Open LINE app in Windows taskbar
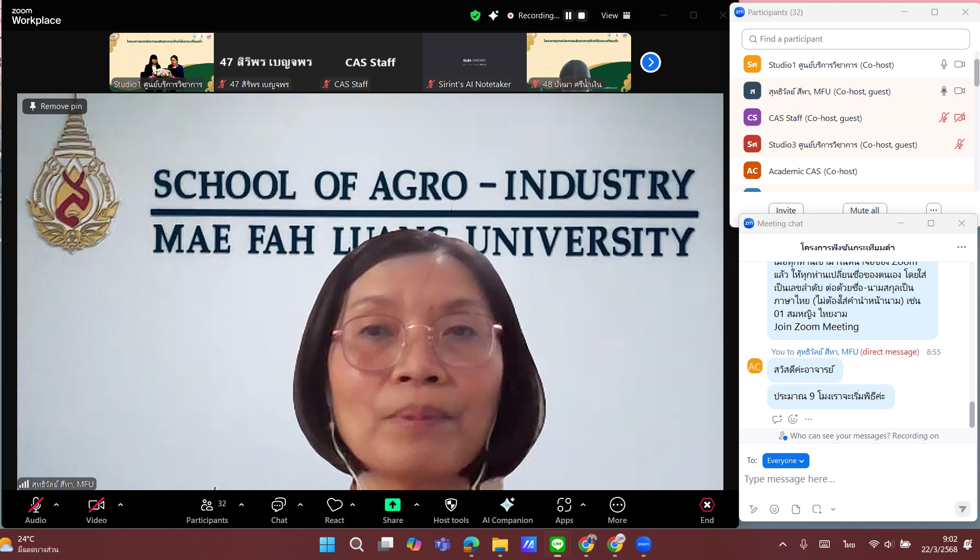The height and width of the screenshot is (560, 980). 558,544
